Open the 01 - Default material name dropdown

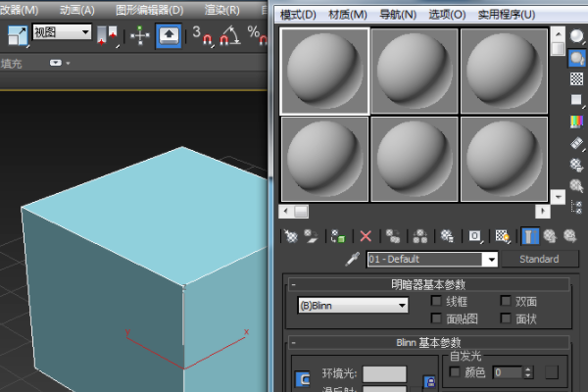(x=490, y=260)
